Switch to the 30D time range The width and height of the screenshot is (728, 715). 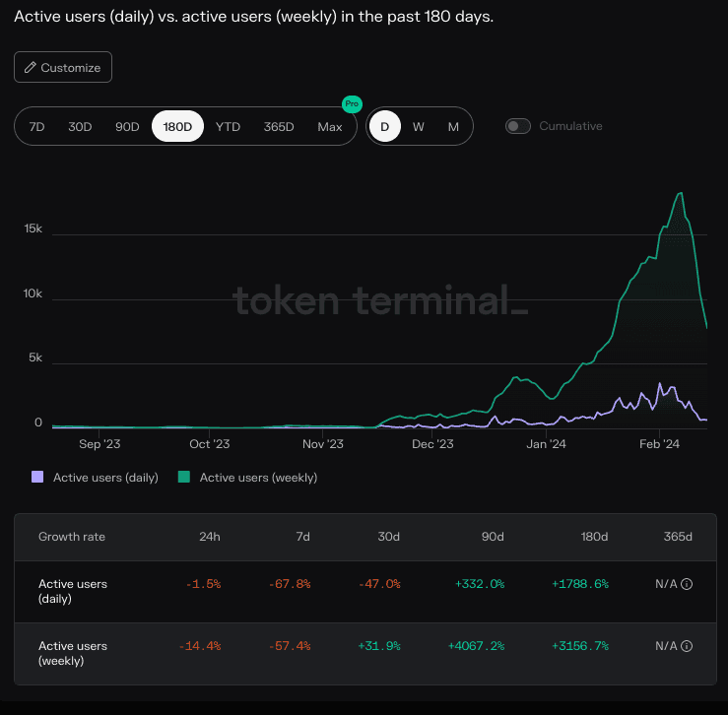click(x=80, y=127)
